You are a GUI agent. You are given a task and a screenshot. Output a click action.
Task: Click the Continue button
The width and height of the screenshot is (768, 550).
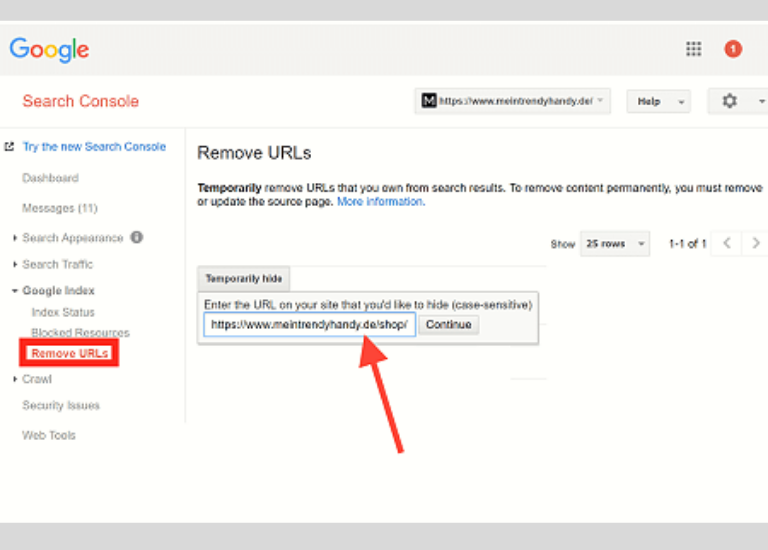click(448, 325)
